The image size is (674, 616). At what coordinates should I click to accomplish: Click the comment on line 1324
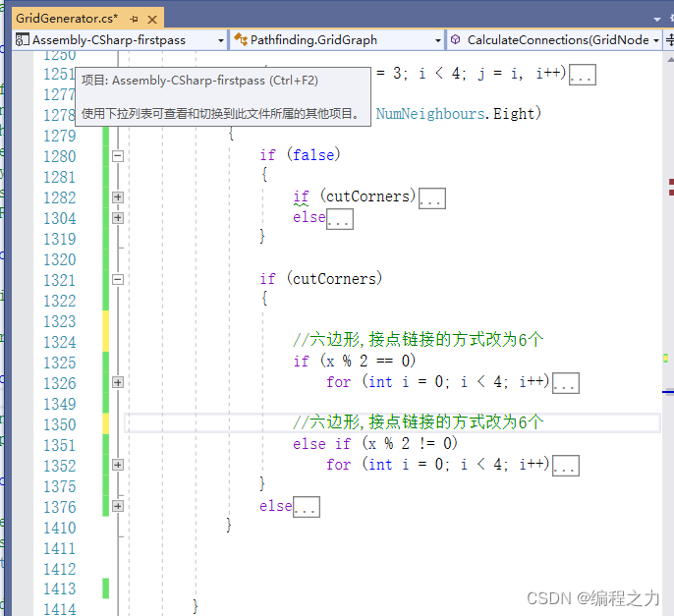pos(418,340)
